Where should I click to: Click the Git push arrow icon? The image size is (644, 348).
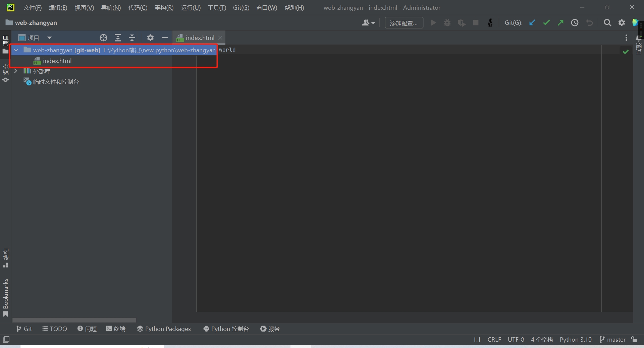(x=560, y=23)
